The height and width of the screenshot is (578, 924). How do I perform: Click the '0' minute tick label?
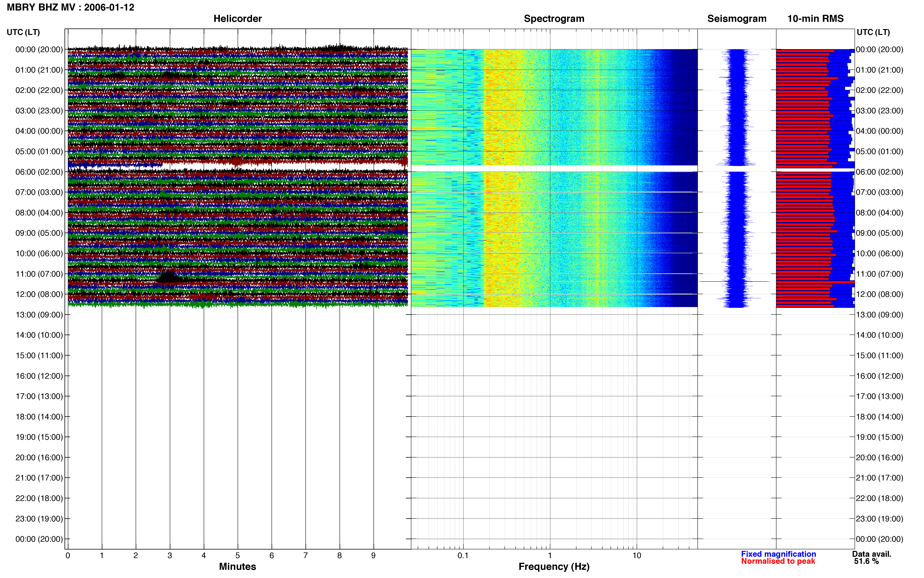(68, 556)
